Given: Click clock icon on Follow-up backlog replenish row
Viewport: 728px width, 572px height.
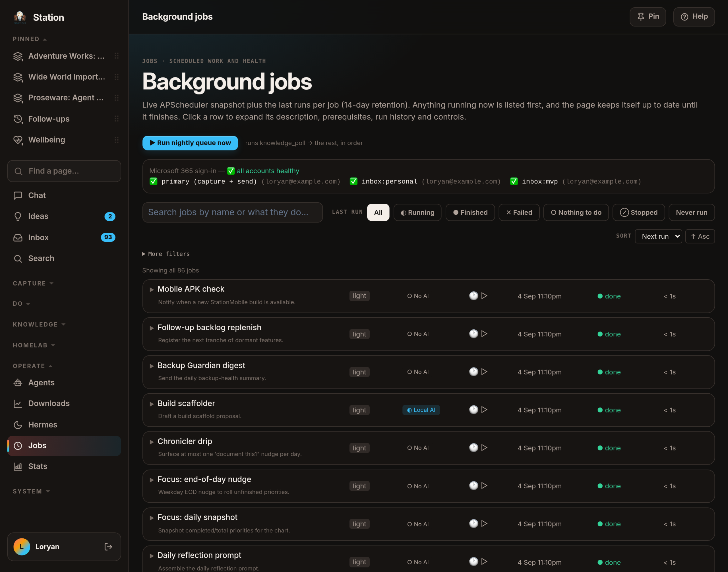Looking at the screenshot, I should (x=473, y=334).
